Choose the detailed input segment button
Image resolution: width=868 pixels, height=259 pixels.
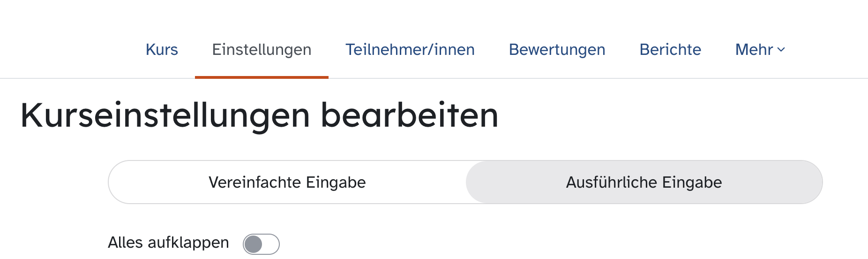[x=644, y=182]
